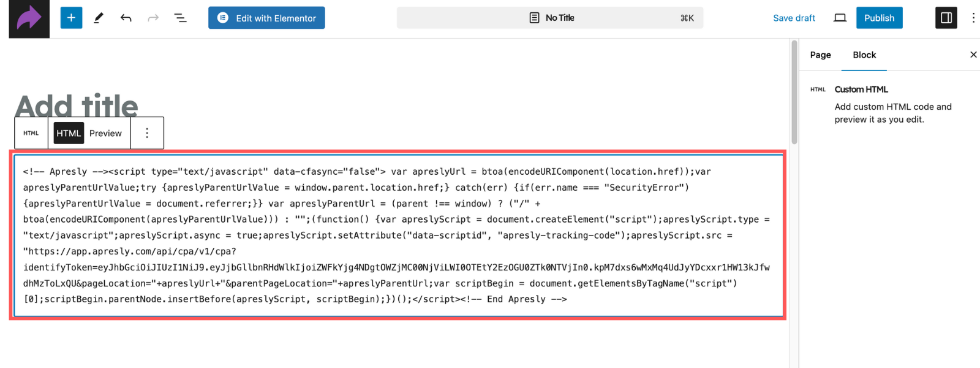Click the HTML icon in sidebar
980x368 pixels.
click(818, 90)
